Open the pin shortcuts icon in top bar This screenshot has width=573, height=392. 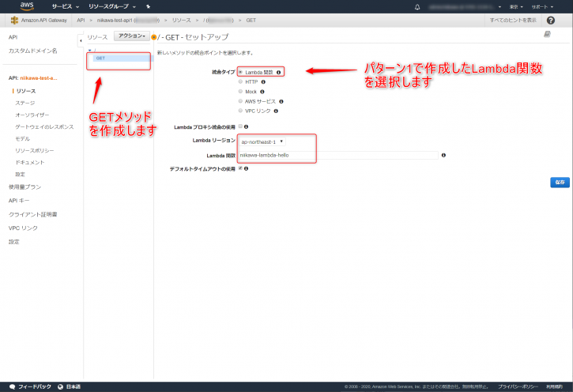tap(148, 6)
